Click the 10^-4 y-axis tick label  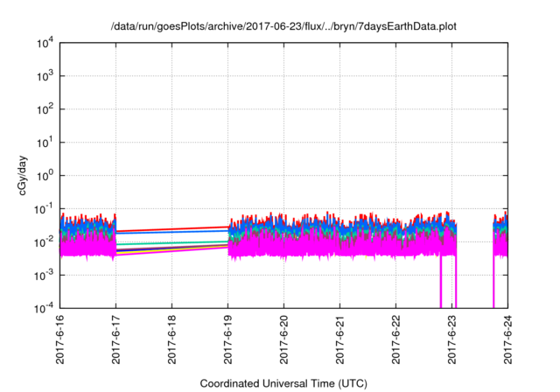44,308
